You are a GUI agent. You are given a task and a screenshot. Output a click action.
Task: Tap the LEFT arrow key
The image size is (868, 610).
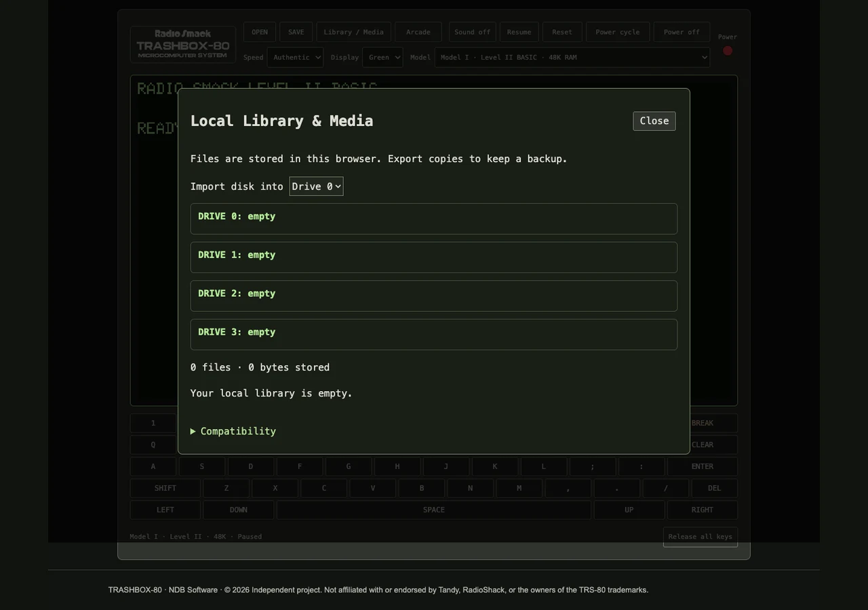click(x=165, y=510)
